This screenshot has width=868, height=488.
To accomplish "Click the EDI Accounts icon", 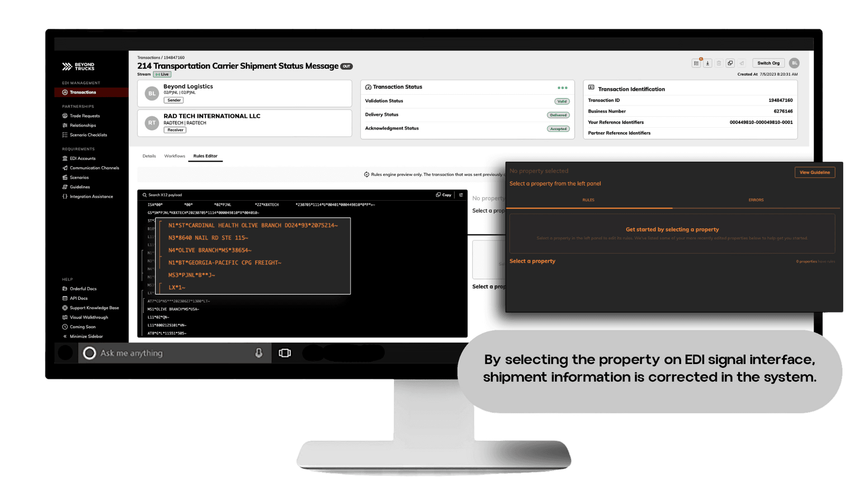I will pyautogui.click(x=64, y=158).
